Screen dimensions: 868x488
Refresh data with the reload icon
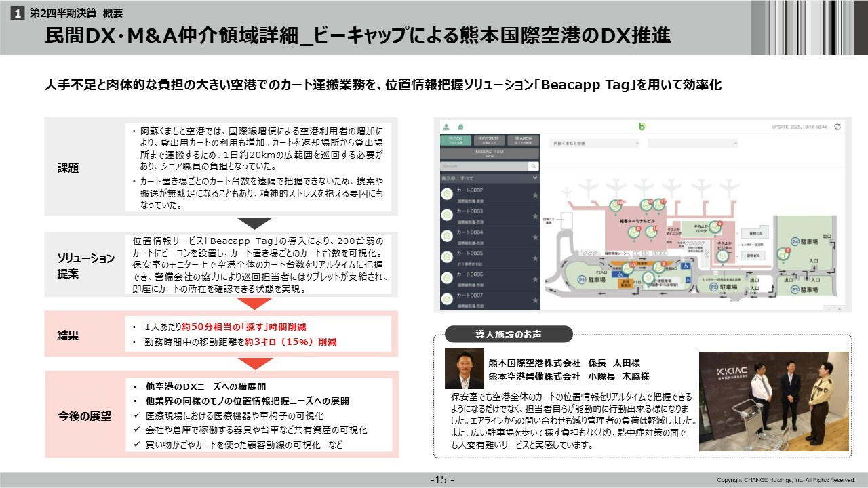click(837, 127)
